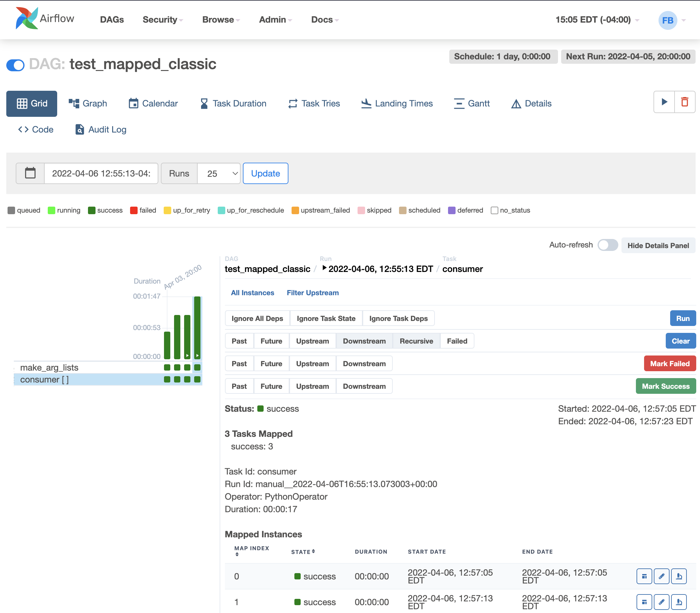Open the Code view

click(x=36, y=130)
